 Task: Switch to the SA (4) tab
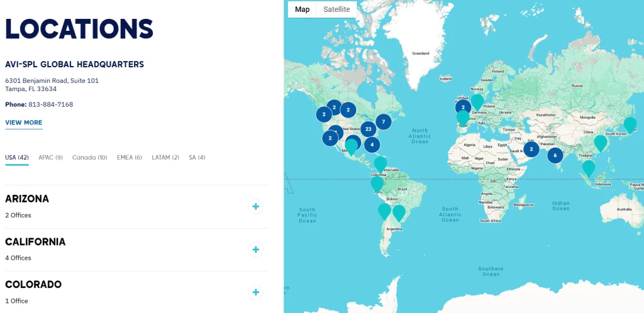click(197, 158)
